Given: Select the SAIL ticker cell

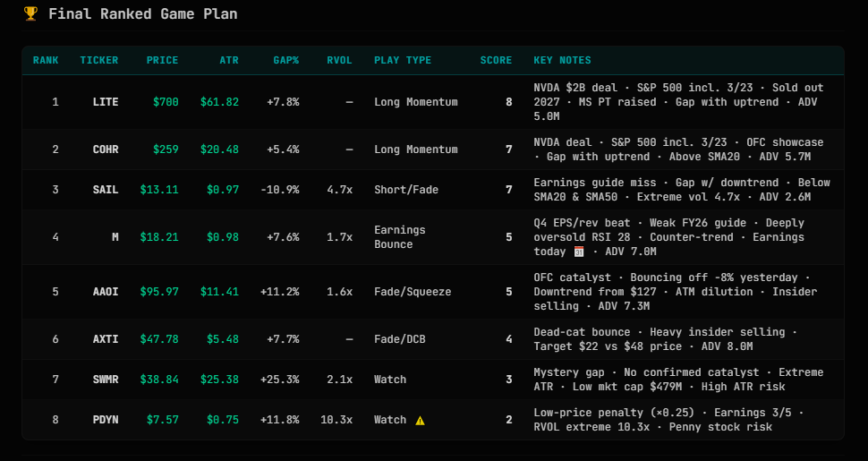Looking at the screenshot, I should pos(106,190).
